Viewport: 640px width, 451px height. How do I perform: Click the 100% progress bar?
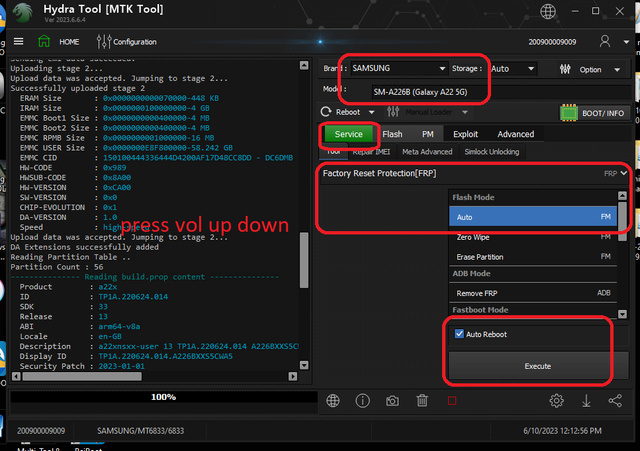[164, 397]
